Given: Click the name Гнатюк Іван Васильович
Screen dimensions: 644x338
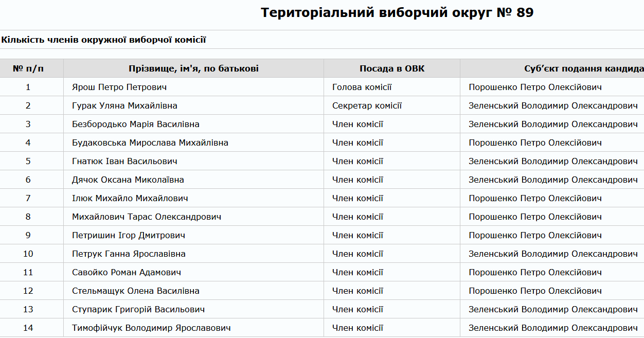Looking at the screenshot, I should 124,161.
